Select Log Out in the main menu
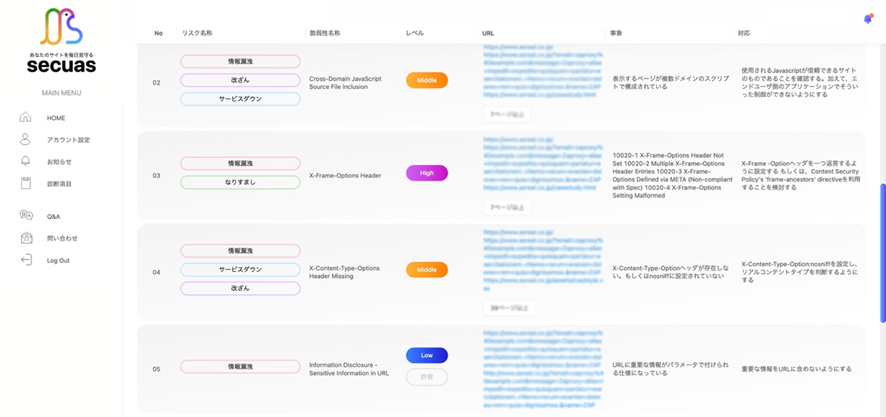The image size is (886, 417). pyautogui.click(x=57, y=260)
